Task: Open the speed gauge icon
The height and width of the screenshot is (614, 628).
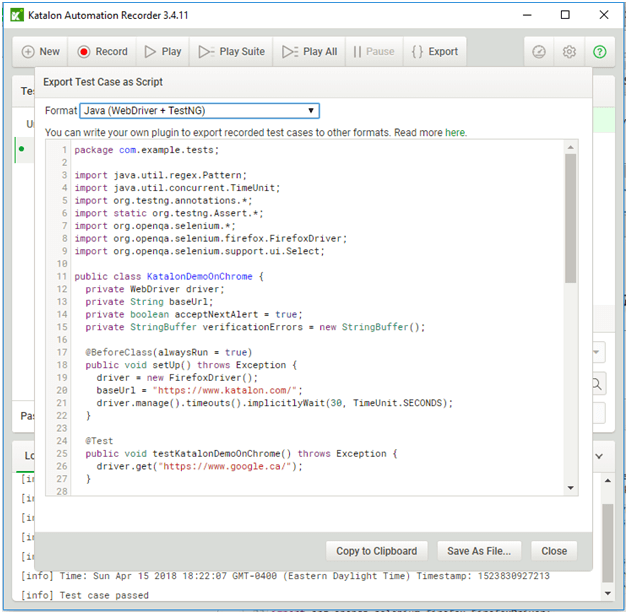Action: [539, 52]
